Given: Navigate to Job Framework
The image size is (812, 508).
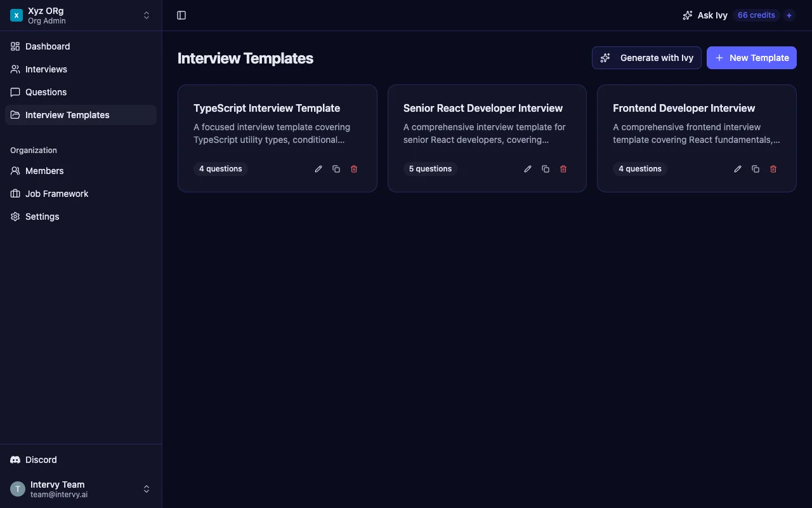Looking at the screenshot, I should (56, 194).
